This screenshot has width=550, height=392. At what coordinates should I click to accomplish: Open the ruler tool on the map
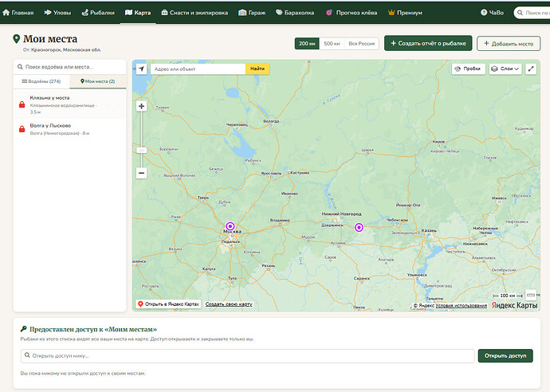[531, 295]
